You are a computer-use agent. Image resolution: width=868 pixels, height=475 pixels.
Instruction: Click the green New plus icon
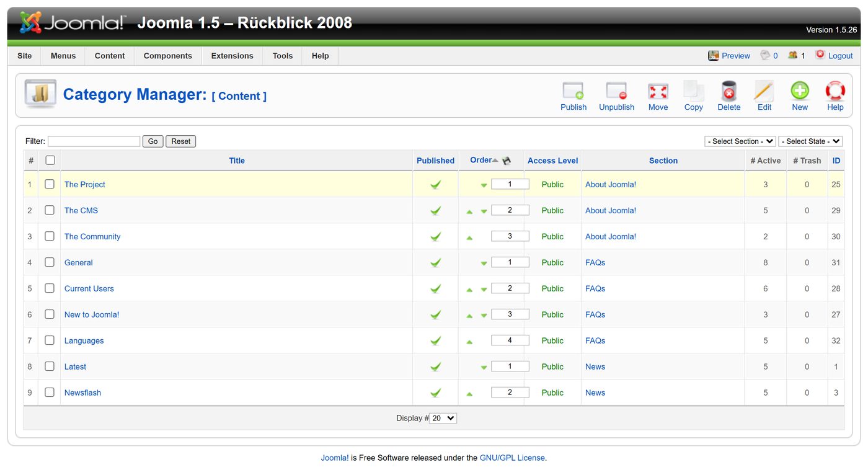[800, 91]
